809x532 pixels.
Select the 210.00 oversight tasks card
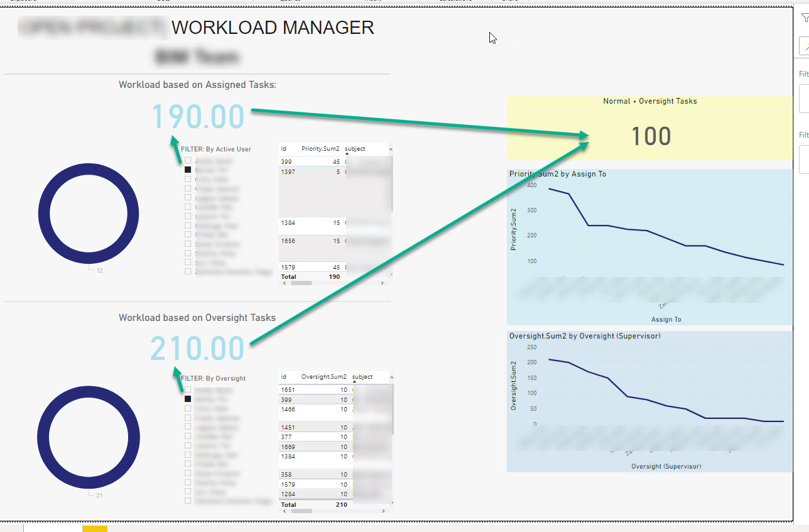[x=197, y=349]
